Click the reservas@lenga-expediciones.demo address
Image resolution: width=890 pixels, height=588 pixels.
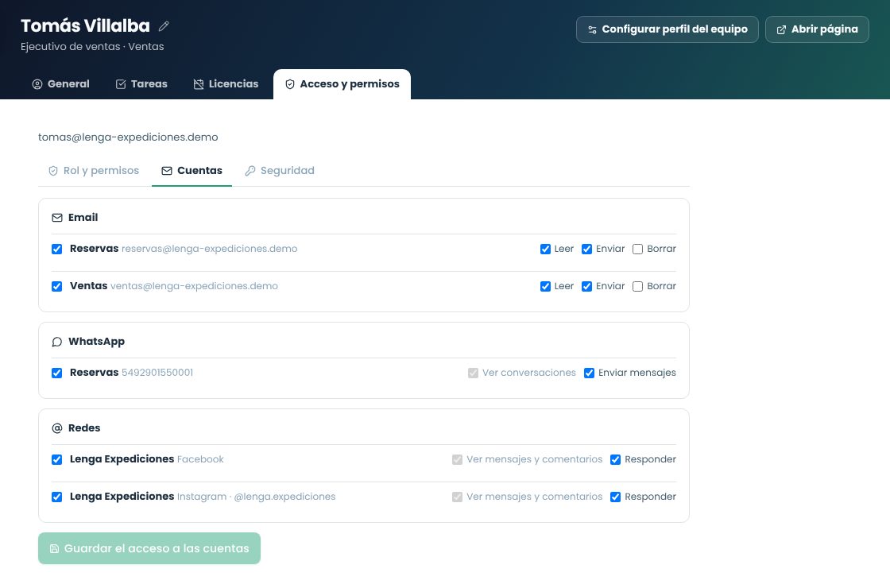click(210, 249)
